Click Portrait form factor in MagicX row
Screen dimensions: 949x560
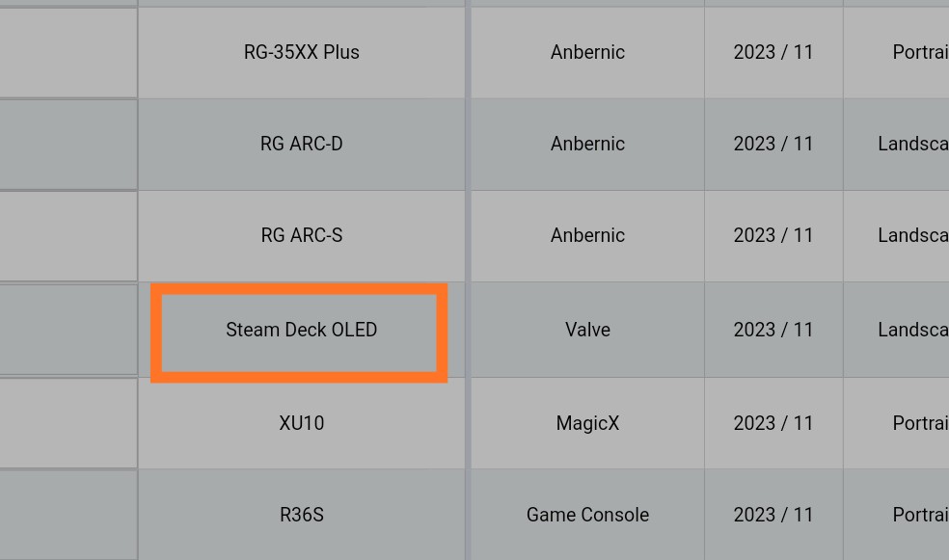[x=896, y=423]
